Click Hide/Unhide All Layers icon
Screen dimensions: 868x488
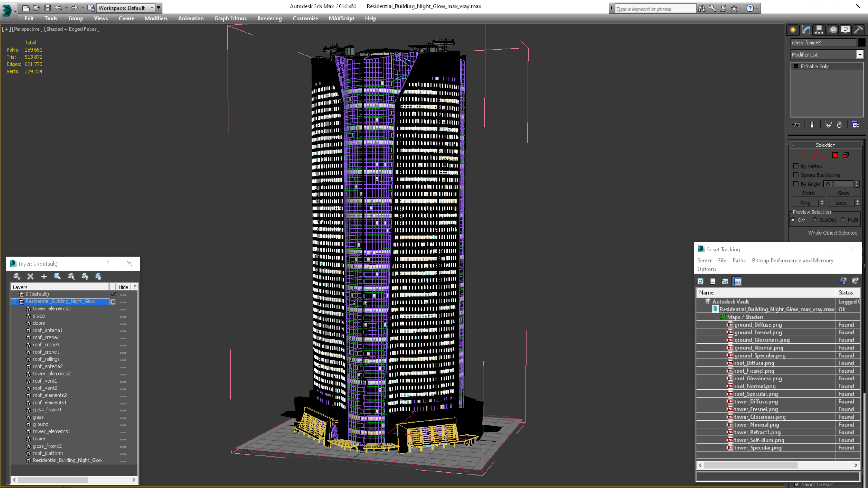pos(85,277)
